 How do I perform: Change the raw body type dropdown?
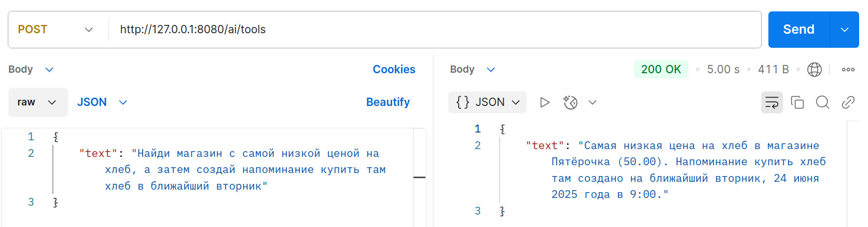(38, 102)
